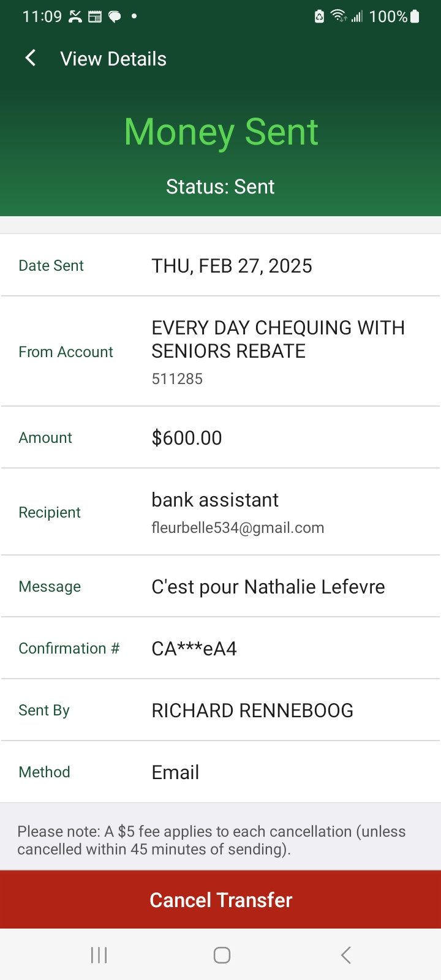This screenshot has width=441, height=980.
Task: Tap the Wi-Fi signal icon
Action: click(338, 16)
